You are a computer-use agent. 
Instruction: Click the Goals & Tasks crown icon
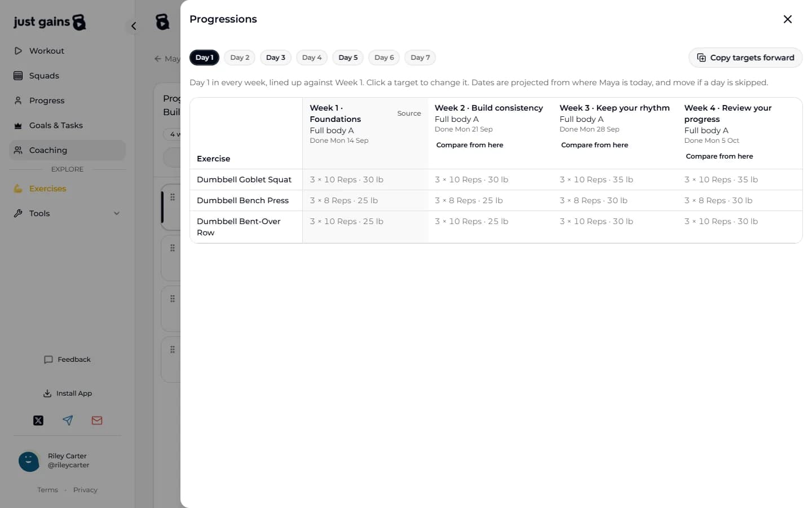18,125
